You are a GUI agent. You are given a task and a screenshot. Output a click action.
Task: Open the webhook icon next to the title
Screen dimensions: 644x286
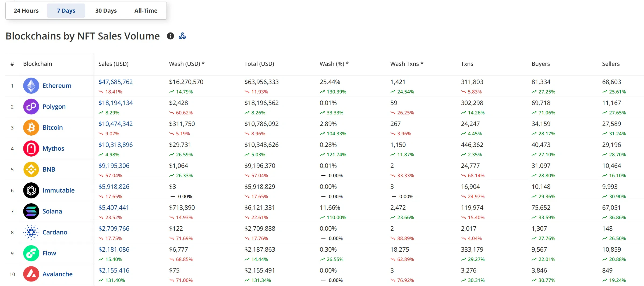(182, 36)
